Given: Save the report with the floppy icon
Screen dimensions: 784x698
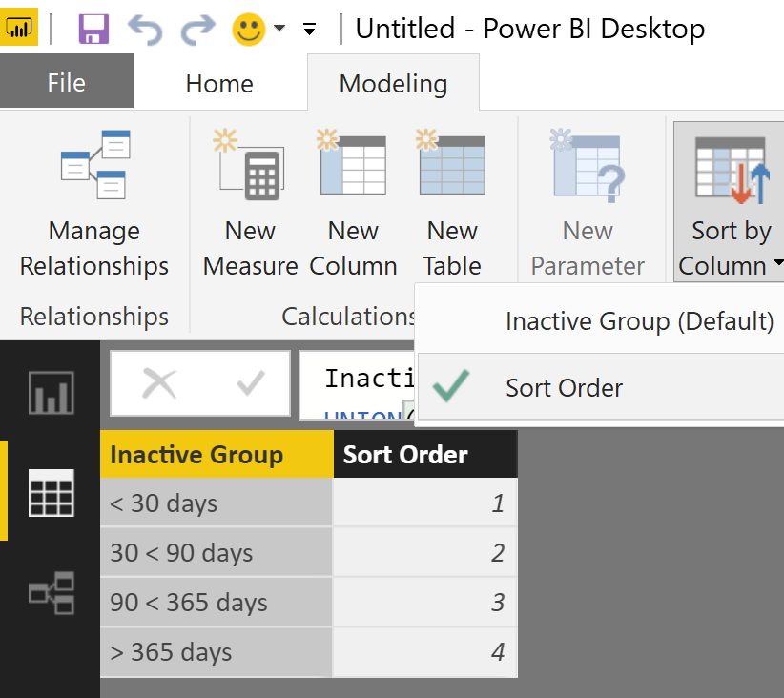Looking at the screenshot, I should coord(93,29).
